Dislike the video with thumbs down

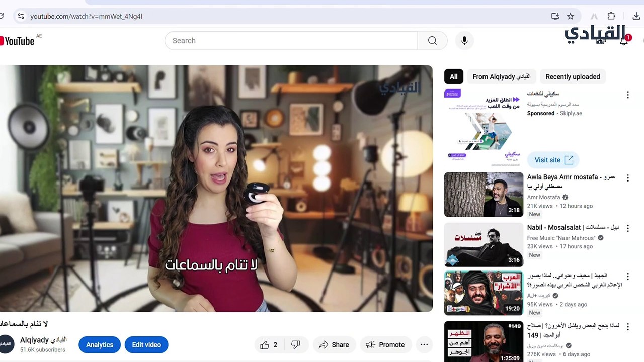(x=296, y=345)
